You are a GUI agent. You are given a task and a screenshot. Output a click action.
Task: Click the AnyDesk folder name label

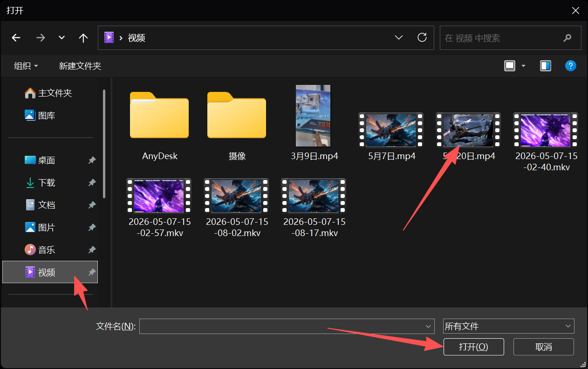click(x=160, y=156)
